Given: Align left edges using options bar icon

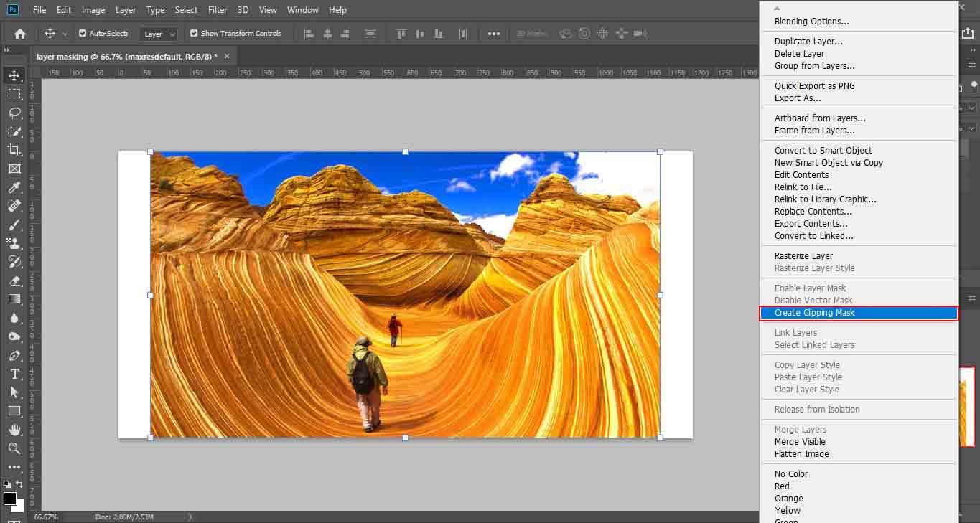Looking at the screenshot, I should 310,34.
